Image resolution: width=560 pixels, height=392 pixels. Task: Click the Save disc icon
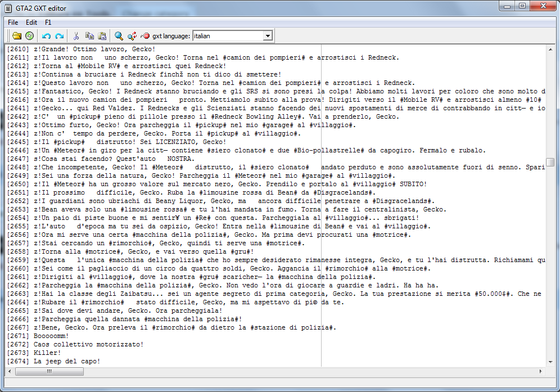coord(30,36)
